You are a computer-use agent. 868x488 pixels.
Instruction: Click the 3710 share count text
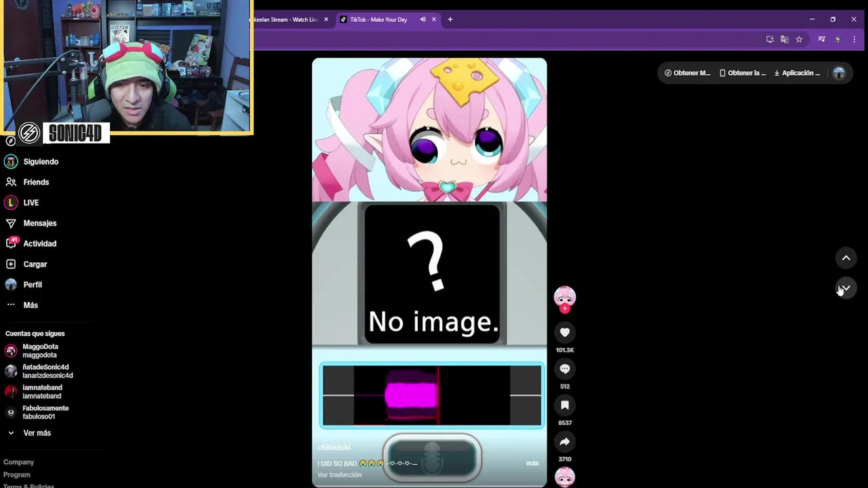click(565, 460)
